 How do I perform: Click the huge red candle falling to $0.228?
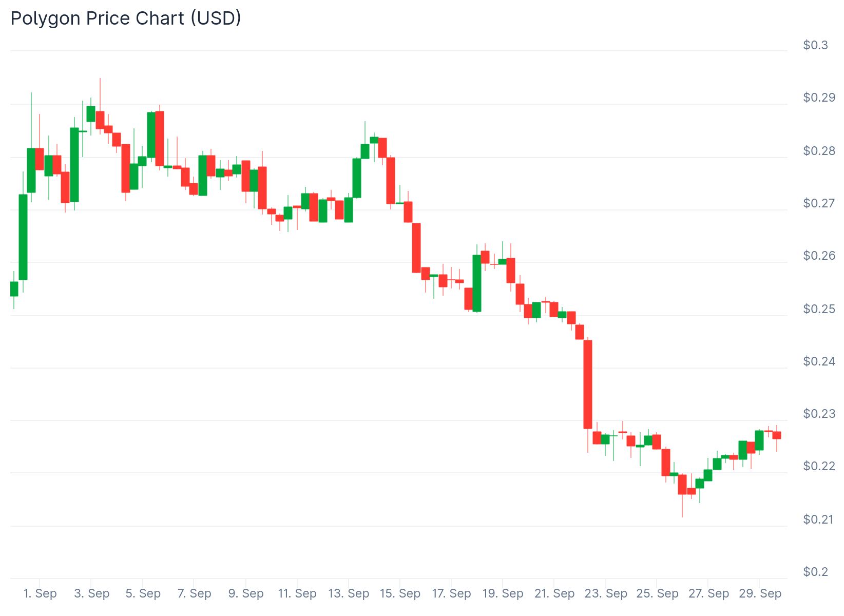point(588,384)
